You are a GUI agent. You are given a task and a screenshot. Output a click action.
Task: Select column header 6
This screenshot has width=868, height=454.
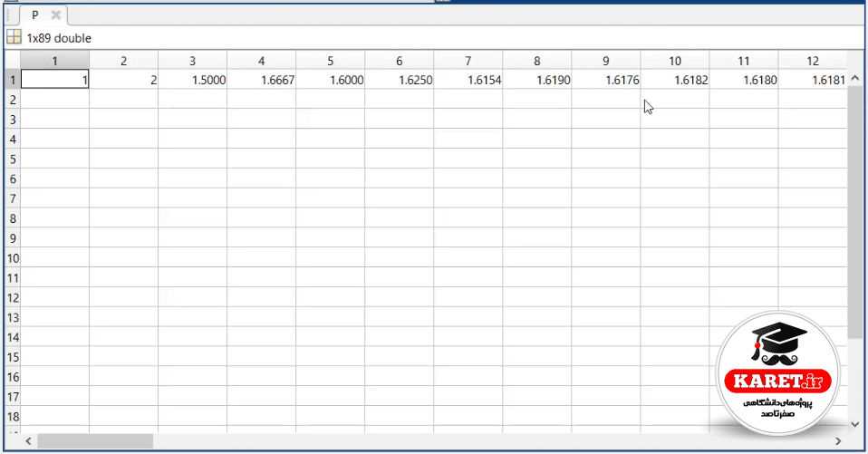point(400,61)
